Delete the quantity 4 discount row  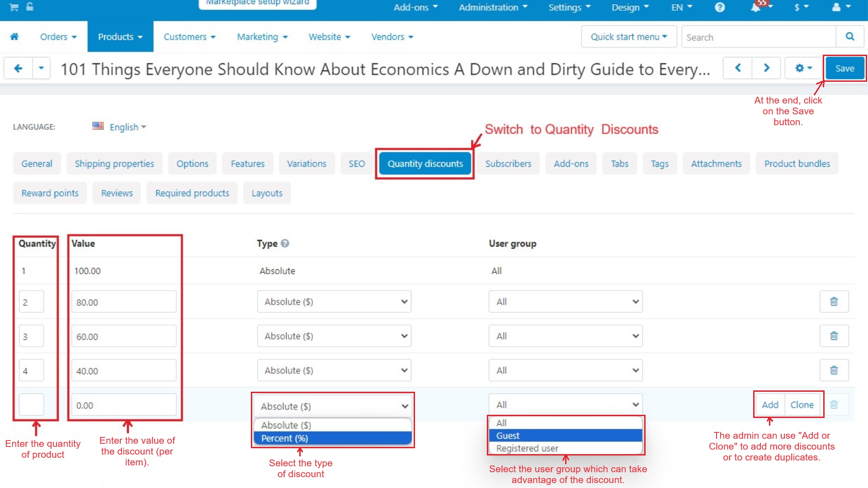pos(834,371)
